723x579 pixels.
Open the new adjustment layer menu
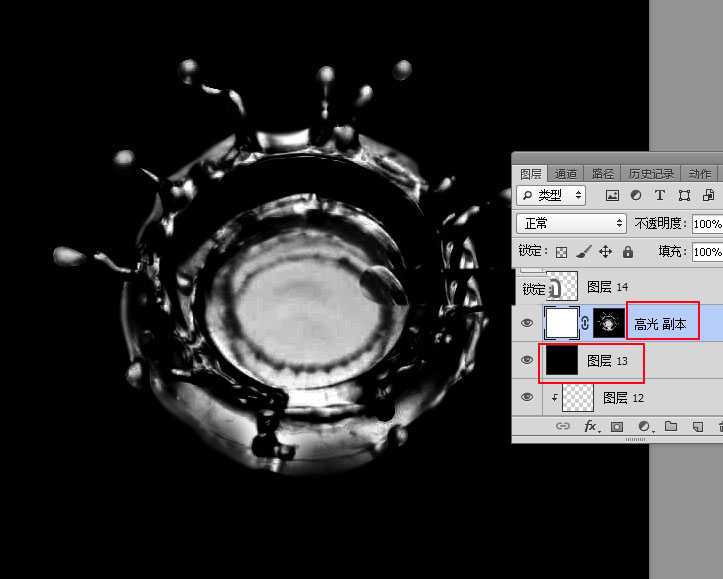tap(644, 427)
